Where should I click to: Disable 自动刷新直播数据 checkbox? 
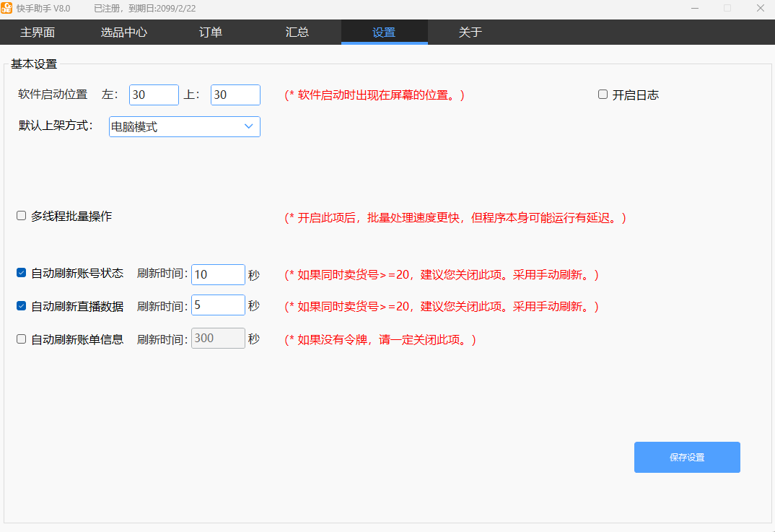click(x=22, y=306)
